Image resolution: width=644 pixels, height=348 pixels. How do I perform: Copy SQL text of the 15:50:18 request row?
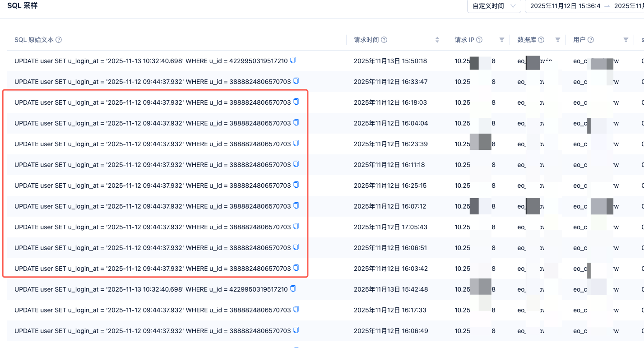tap(293, 60)
